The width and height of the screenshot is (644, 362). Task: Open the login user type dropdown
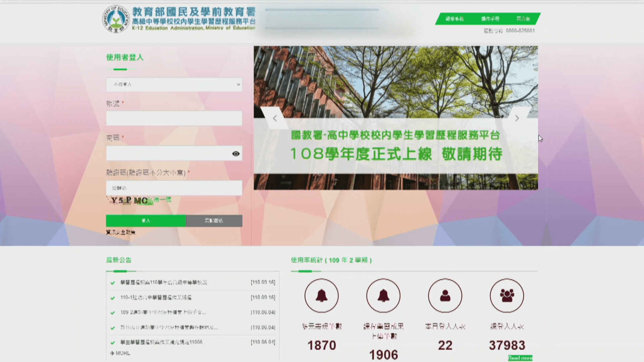174,84
